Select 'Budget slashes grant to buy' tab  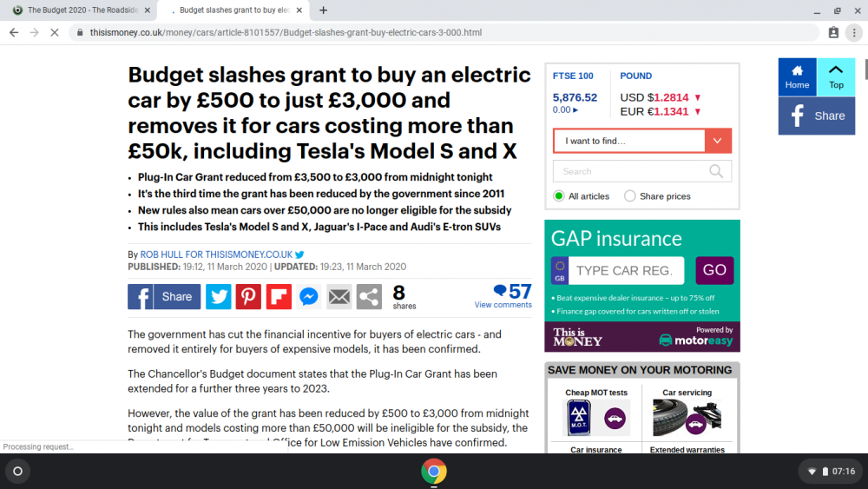234,10
